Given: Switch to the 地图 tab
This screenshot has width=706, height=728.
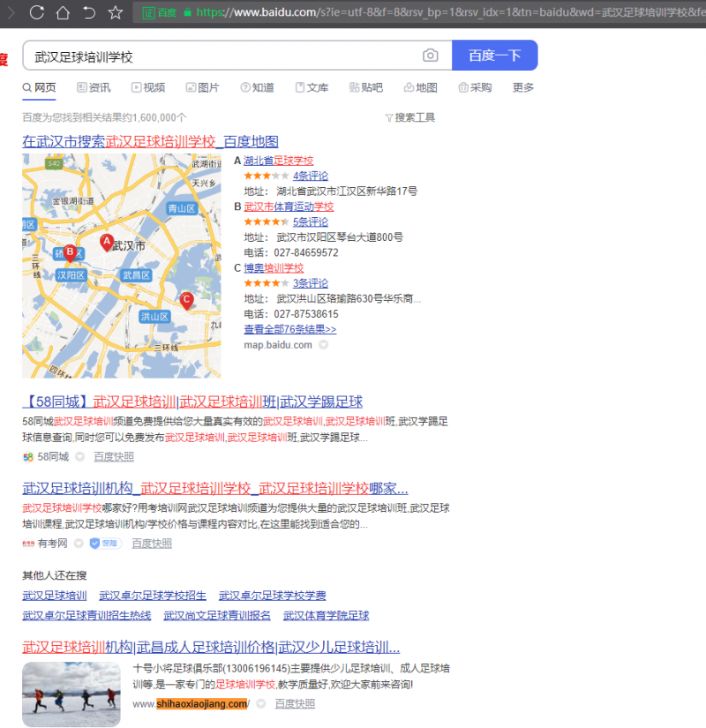Looking at the screenshot, I should pos(421,88).
